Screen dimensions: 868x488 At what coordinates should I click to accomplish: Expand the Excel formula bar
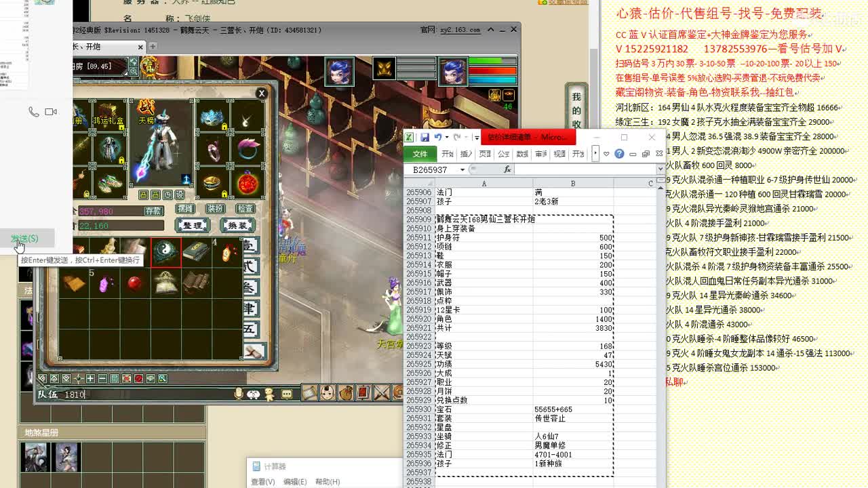(x=660, y=169)
